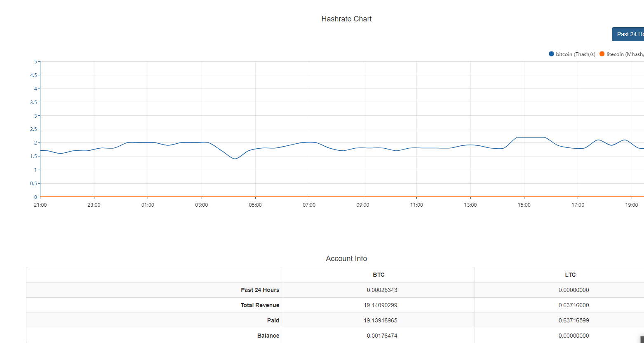Image resolution: width=644 pixels, height=343 pixels.
Task: Click the blue bitcoin legend circle marker
Action: click(551, 54)
